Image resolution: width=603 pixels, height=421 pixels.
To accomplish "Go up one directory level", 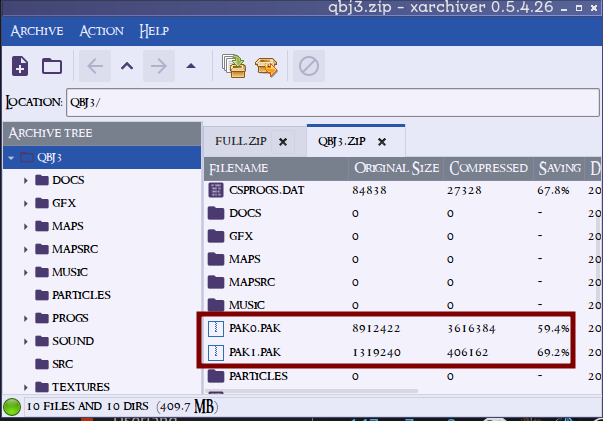I will click(126, 67).
